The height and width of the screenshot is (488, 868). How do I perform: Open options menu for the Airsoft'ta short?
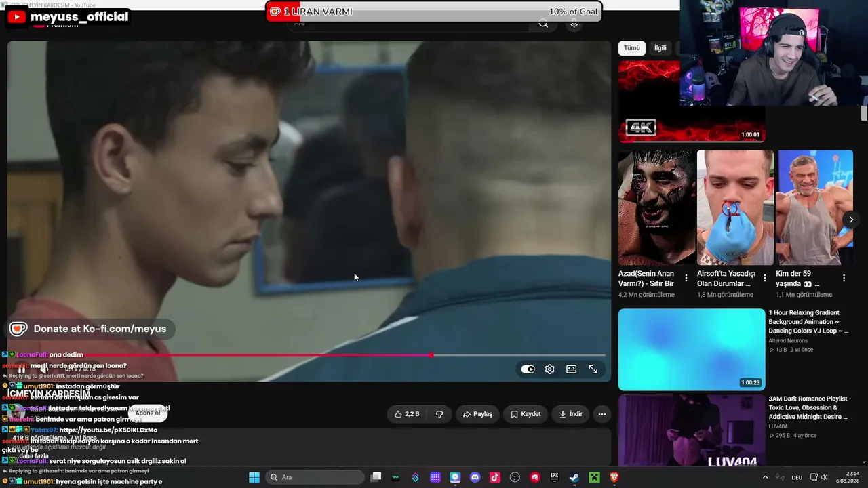point(765,278)
